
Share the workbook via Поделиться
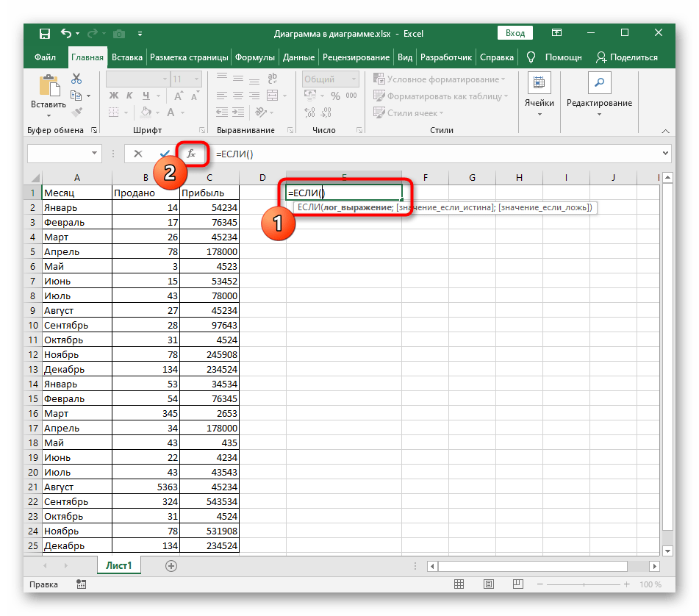(x=627, y=57)
